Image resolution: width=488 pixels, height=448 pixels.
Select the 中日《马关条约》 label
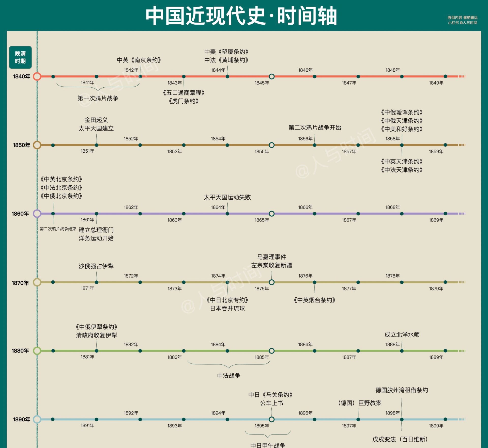[271, 394]
